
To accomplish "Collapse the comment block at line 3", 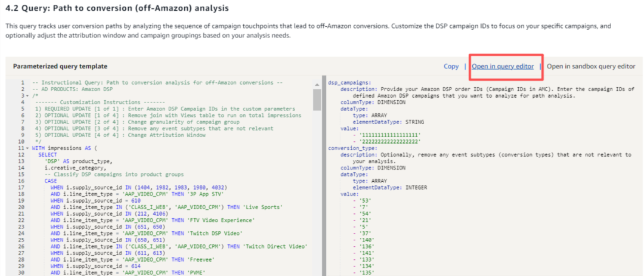I will (27, 95).
